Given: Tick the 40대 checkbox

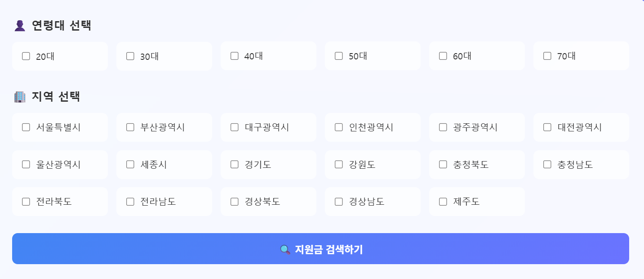Looking at the screenshot, I should click(x=235, y=56).
